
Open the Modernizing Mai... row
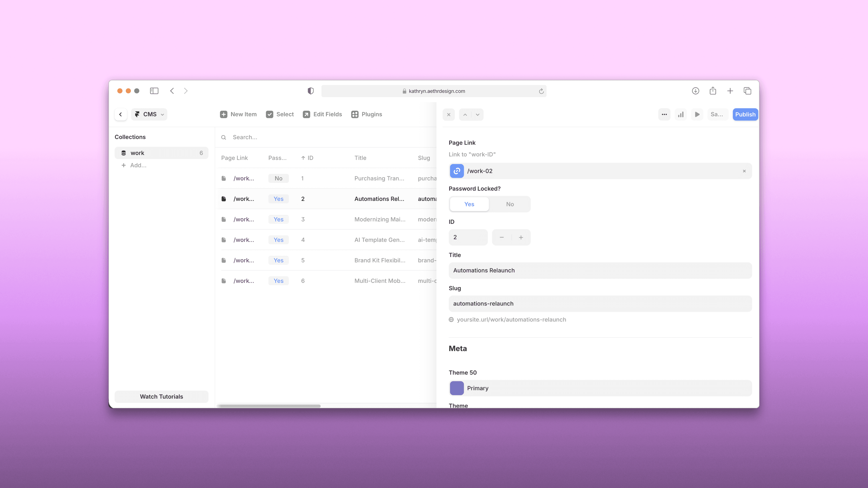pos(380,219)
